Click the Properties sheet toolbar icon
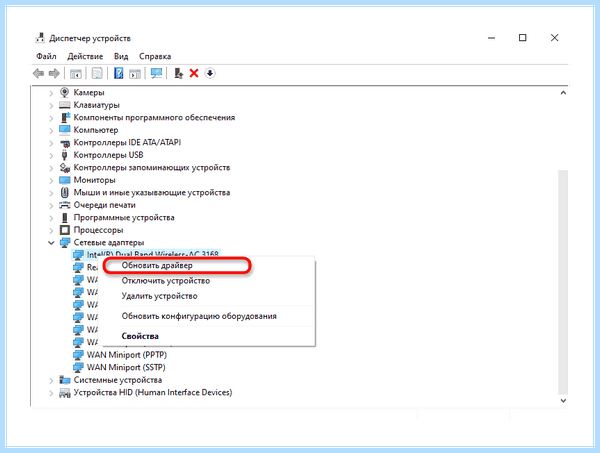Viewport: 600px width, 453px height. coord(97,73)
